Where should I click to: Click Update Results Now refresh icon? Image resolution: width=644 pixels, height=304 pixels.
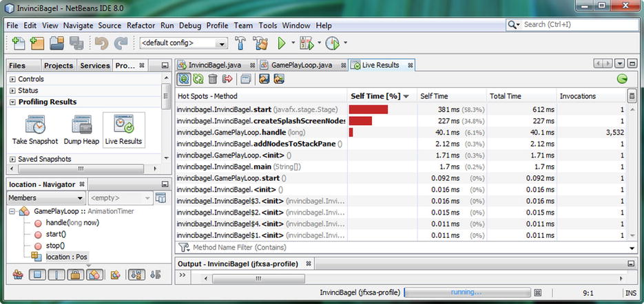tap(198, 79)
